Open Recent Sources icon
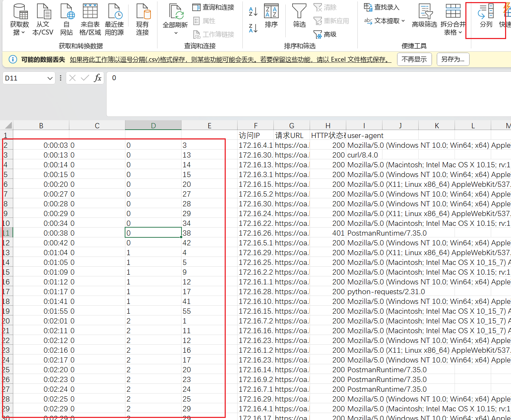Screen dimensions: 511x420 (x=114, y=12)
